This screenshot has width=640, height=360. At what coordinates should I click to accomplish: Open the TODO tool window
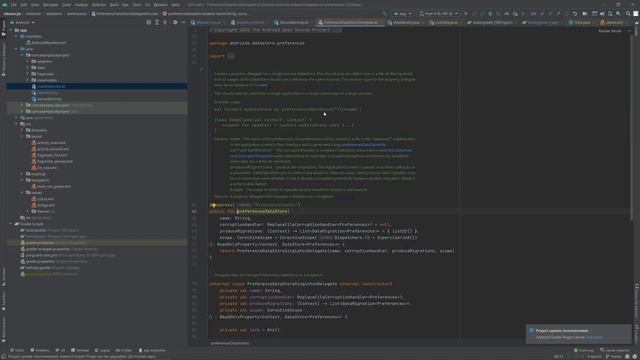click(x=17, y=350)
